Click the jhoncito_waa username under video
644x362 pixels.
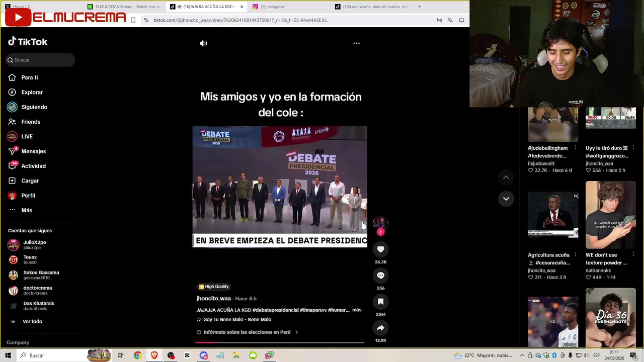coord(213,299)
